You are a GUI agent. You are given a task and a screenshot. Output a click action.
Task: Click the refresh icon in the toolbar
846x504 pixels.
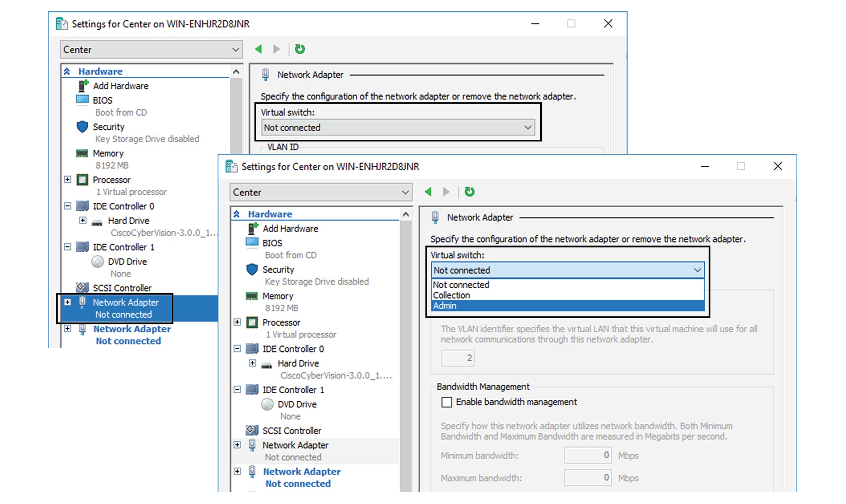click(470, 192)
